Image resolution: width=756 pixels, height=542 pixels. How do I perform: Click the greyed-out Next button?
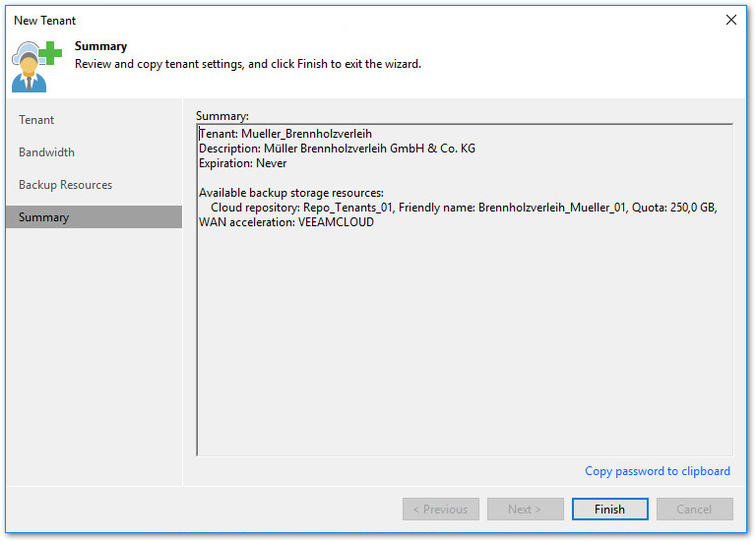click(525, 510)
